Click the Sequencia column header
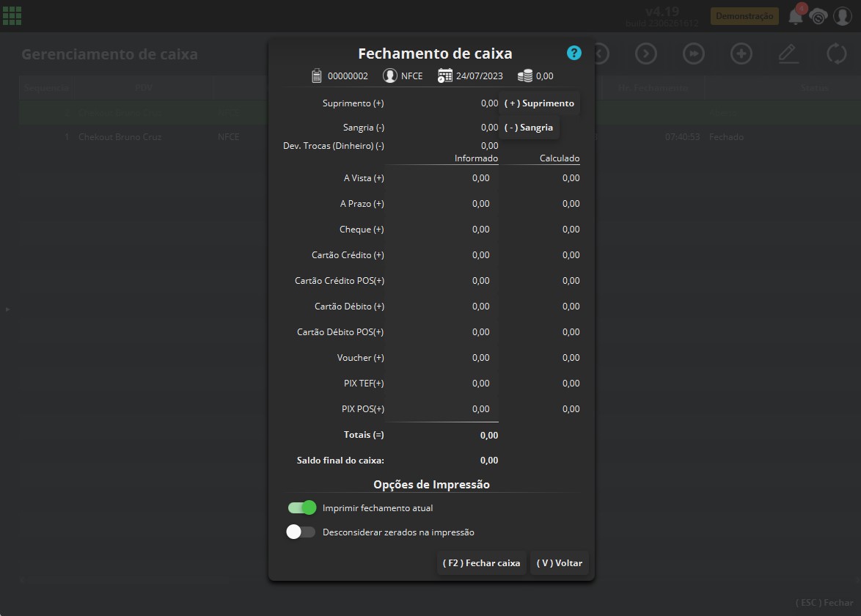This screenshot has height=616, width=861. point(47,88)
